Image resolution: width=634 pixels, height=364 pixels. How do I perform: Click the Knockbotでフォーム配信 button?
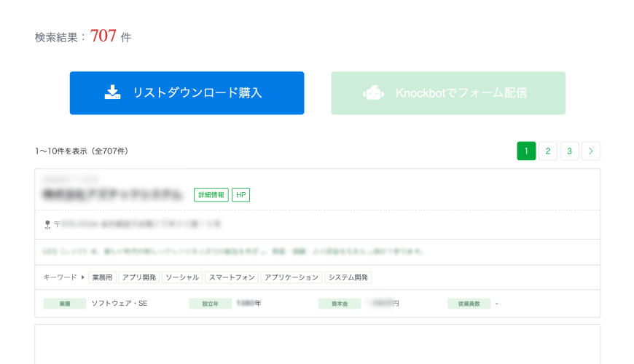coord(448,93)
